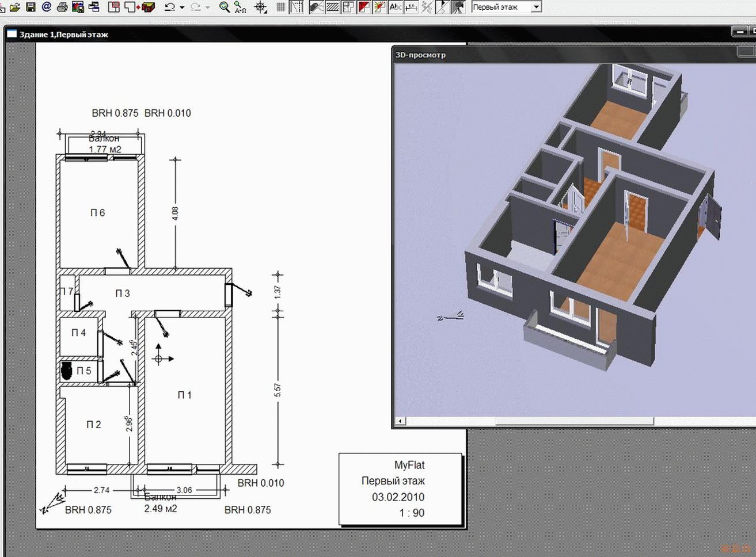Click the open file folder icon
This screenshot has height=557, width=756.
pyautogui.click(x=15, y=7)
